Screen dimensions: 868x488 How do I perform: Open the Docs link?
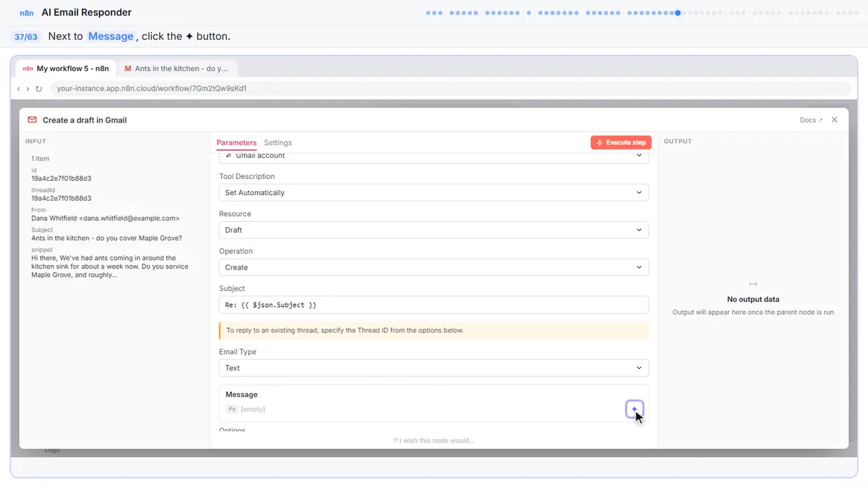pyautogui.click(x=811, y=120)
